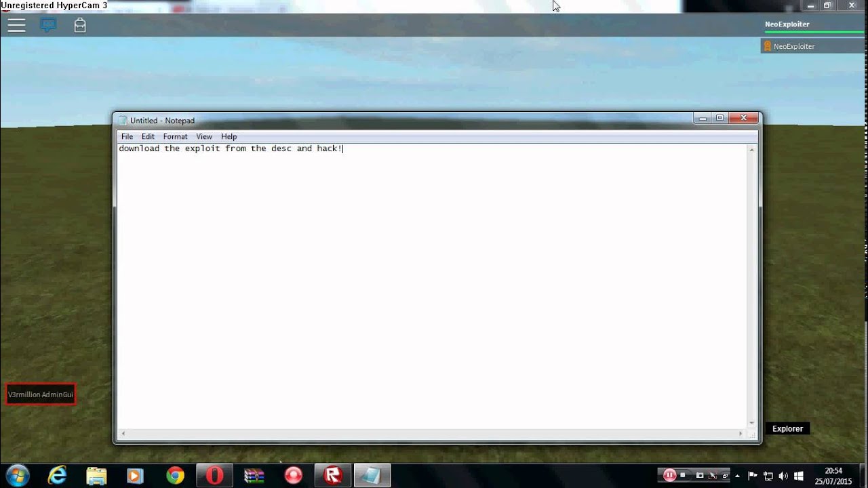Open WinRAR from the taskbar
This screenshot has width=868, height=488.
click(254, 476)
